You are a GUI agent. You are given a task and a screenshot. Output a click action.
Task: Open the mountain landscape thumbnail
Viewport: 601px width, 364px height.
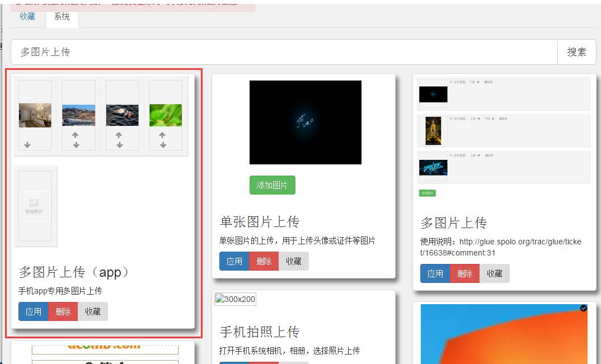[78, 115]
